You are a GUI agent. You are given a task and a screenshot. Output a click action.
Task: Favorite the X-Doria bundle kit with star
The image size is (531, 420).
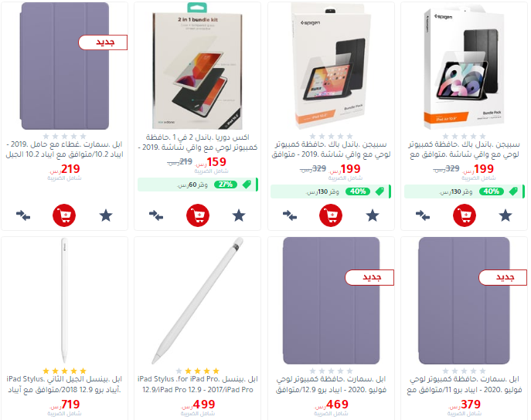coord(239,215)
